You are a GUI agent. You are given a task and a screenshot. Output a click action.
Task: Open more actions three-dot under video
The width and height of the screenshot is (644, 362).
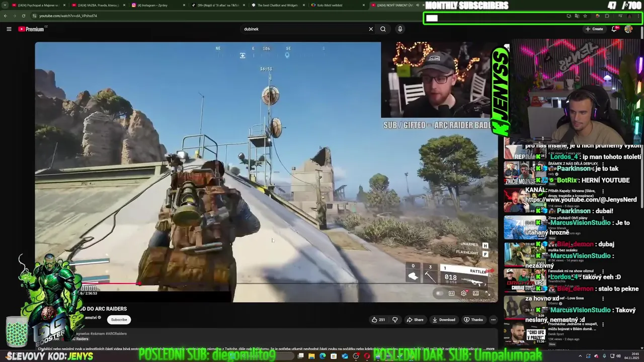click(x=493, y=320)
